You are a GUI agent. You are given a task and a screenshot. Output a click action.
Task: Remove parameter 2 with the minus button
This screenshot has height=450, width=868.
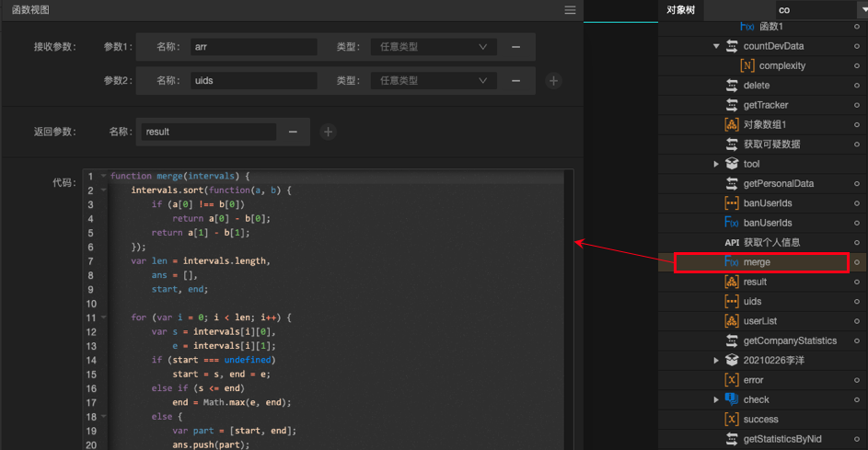click(x=515, y=81)
